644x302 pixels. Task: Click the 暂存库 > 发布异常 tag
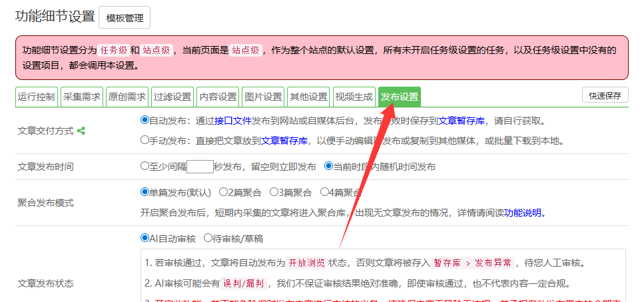(x=473, y=263)
